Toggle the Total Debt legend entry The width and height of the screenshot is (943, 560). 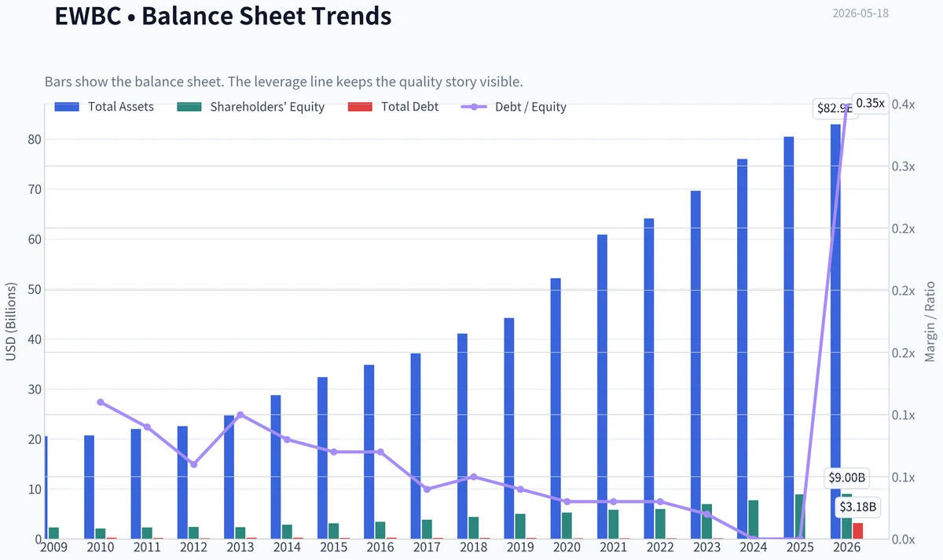click(393, 107)
